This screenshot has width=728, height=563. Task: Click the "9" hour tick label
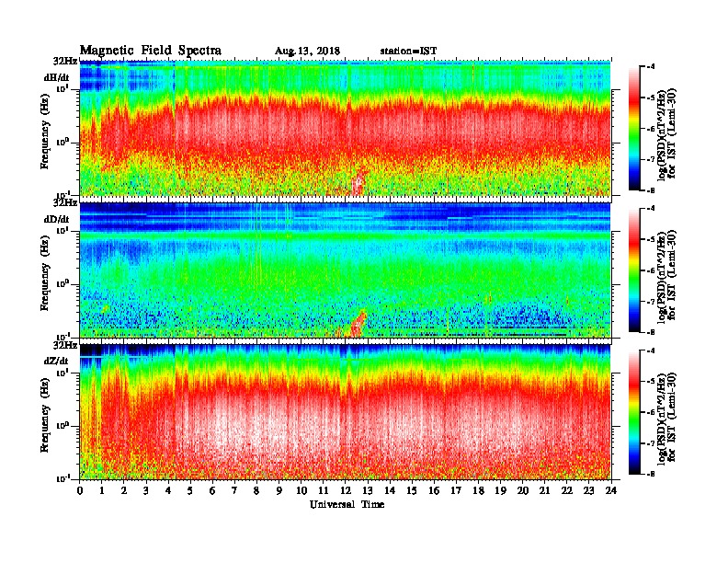click(279, 490)
